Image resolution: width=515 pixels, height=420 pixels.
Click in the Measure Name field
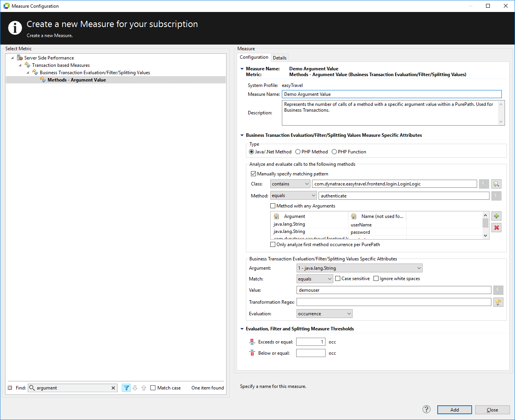[392, 94]
